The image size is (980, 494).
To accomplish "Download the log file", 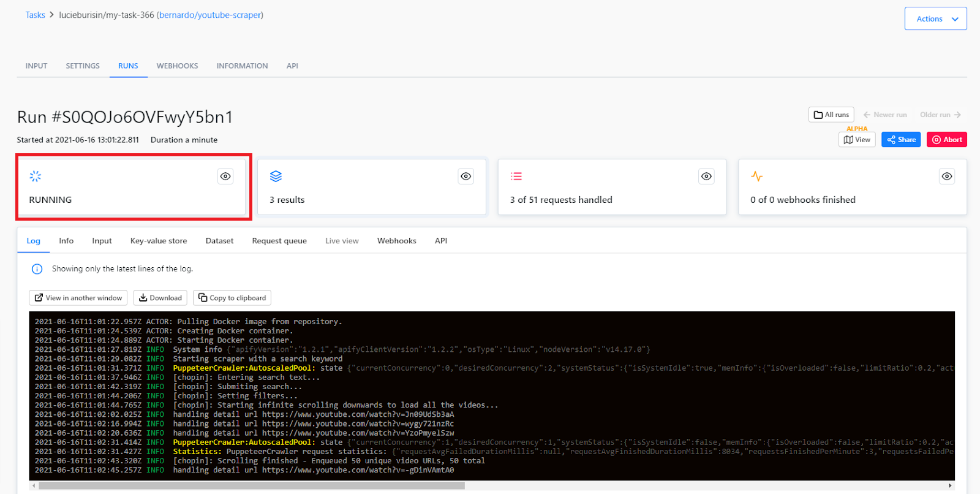I will (x=160, y=298).
